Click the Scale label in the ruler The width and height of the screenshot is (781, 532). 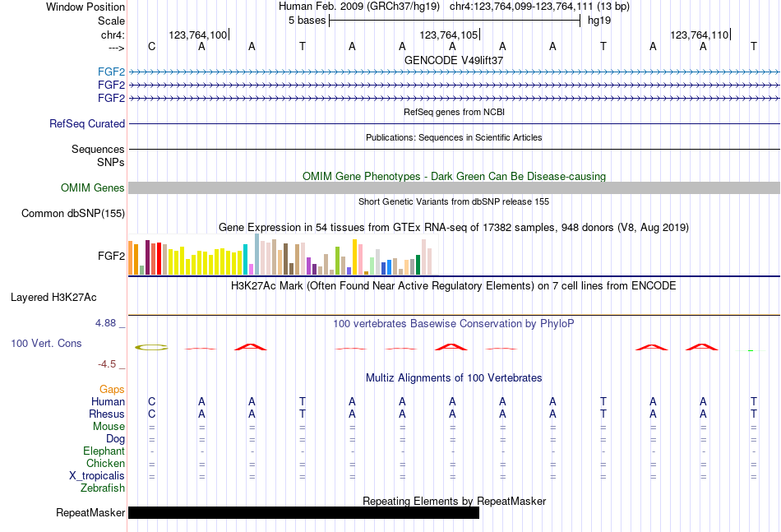111,21
